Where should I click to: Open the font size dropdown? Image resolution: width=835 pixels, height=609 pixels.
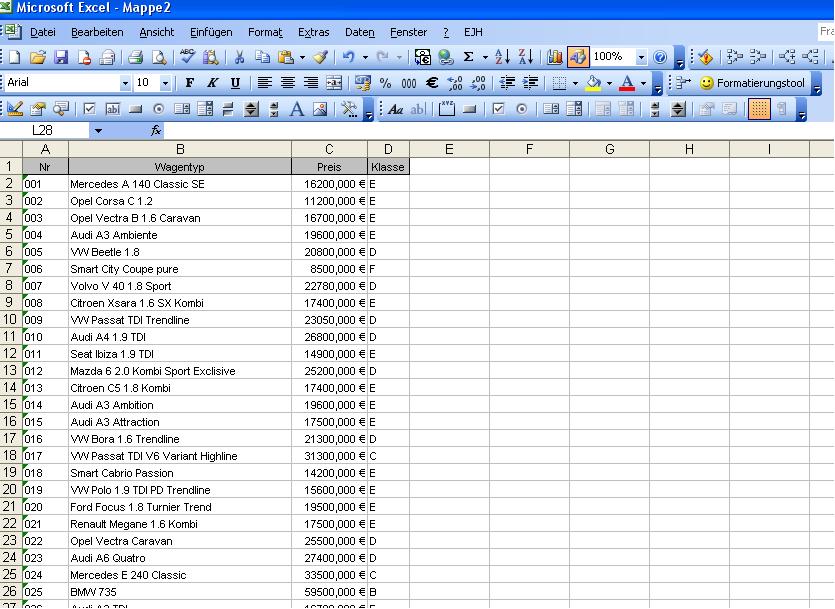coord(165,83)
